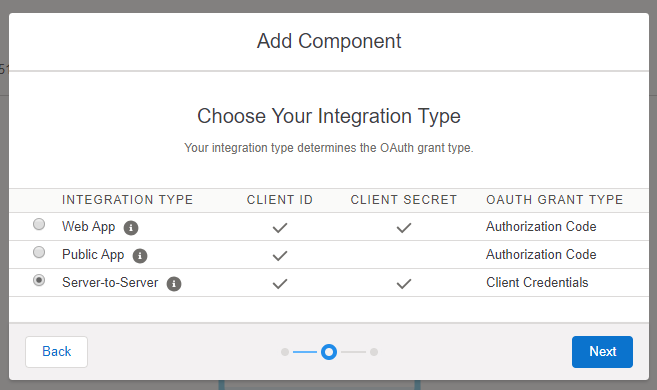657x390 pixels.
Task: Go back with the Back button
Action: click(x=57, y=352)
